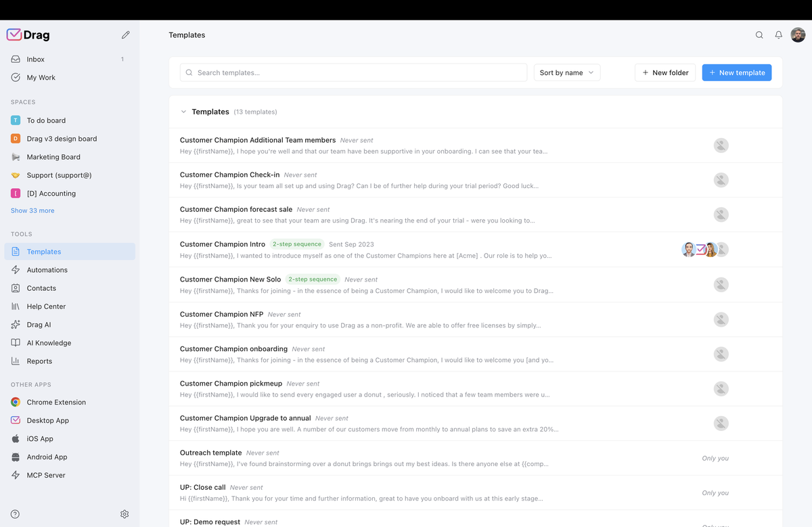Click the Drag v3 design board D icon

[16, 139]
